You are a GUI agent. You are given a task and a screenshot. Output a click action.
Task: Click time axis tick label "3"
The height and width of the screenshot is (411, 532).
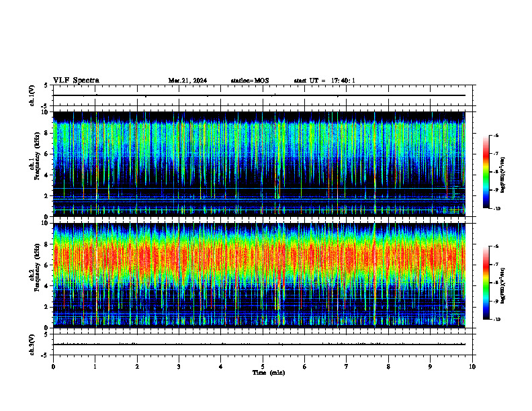179,367
